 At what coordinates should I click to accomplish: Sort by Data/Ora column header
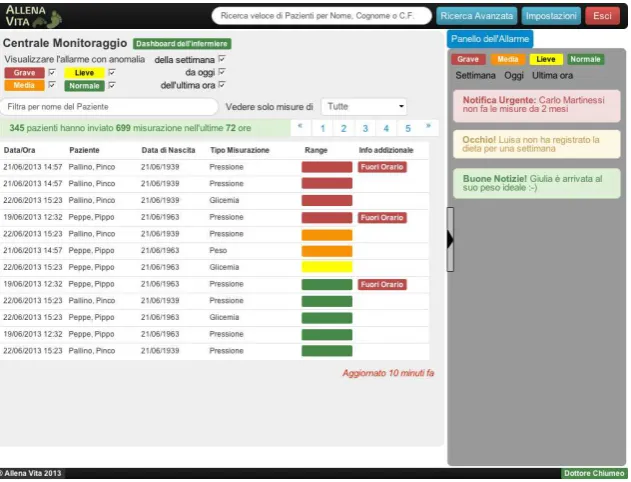pyautogui.click(x=19, y=150)
